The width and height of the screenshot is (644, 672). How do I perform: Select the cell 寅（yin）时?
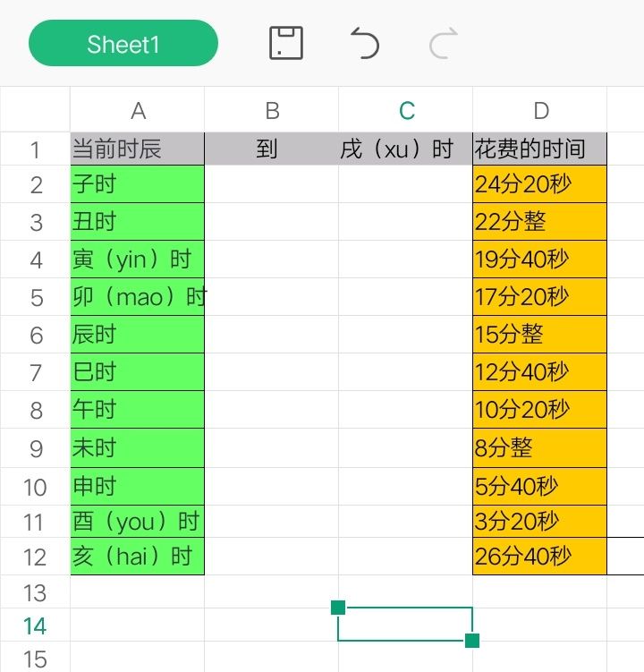138,259
